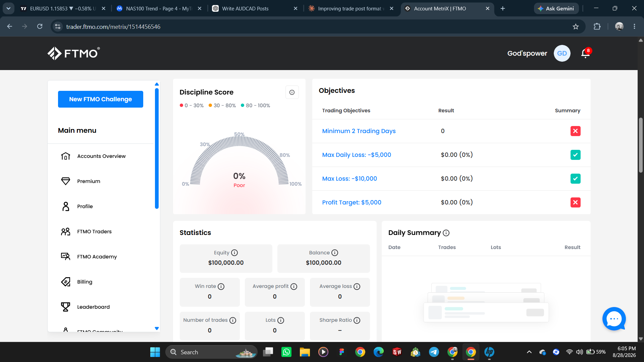Click Number of trades info icon
Image resolution: width=644 pixels, height=362 pixels.
coord(233,320)
